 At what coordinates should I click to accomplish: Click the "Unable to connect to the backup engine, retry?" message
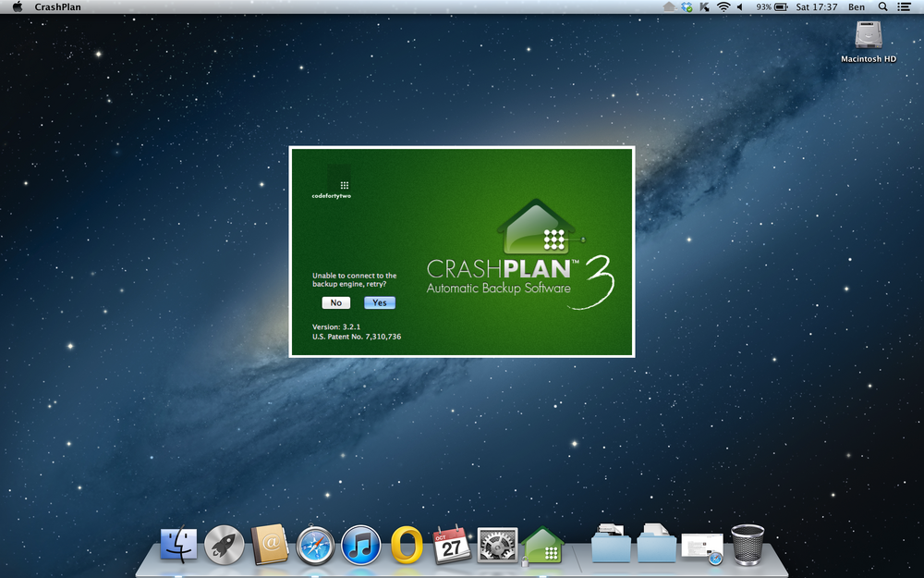(354, 279)
